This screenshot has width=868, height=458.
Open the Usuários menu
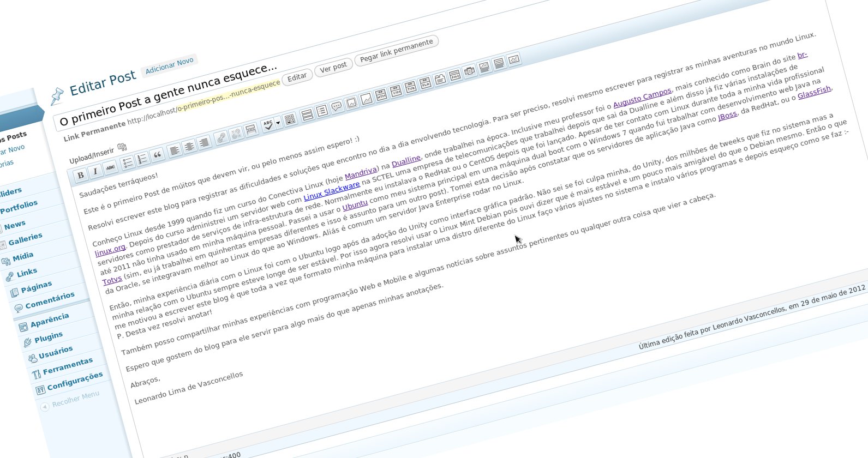pyautogui.click(x=56, y=353)
